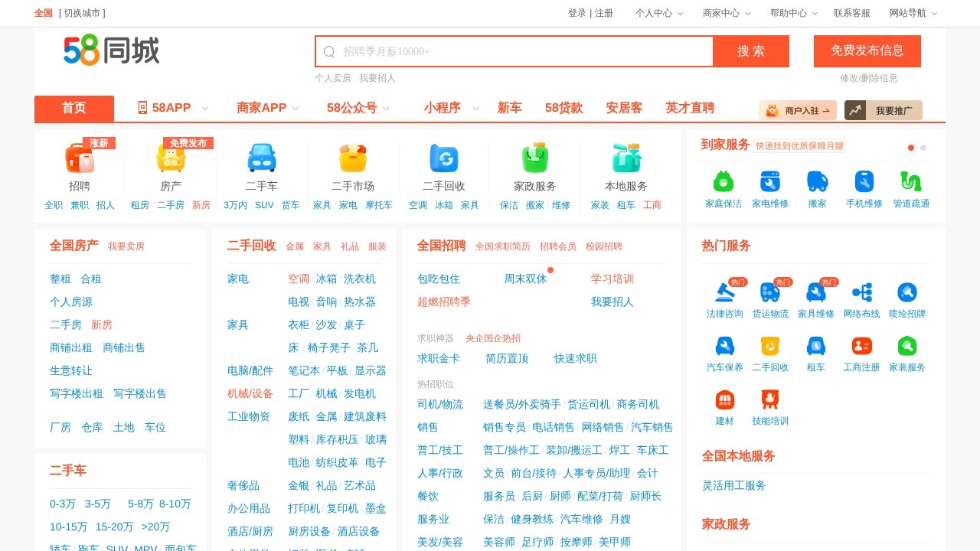
Task: Open the 货运物流 freight logistics icon
Action: tap(770, 292)
